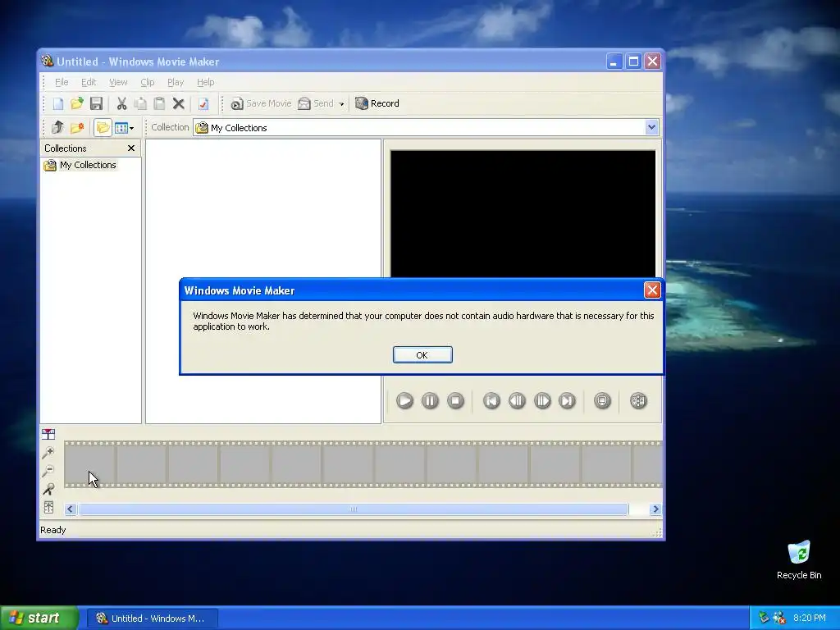Viewport: 840px width, 630px height.
Task: Click the Zoom Out magnifier icon
Action: tap(48, 471)
